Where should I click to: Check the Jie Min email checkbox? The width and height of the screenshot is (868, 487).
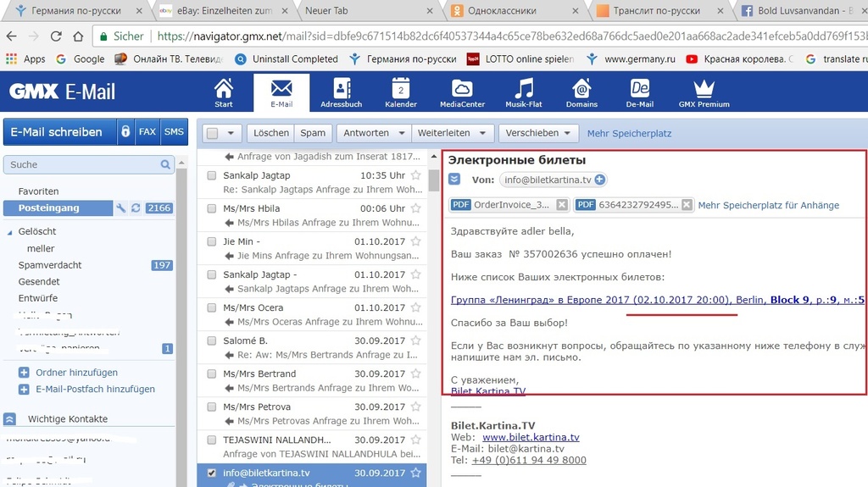tap(212, 241)
